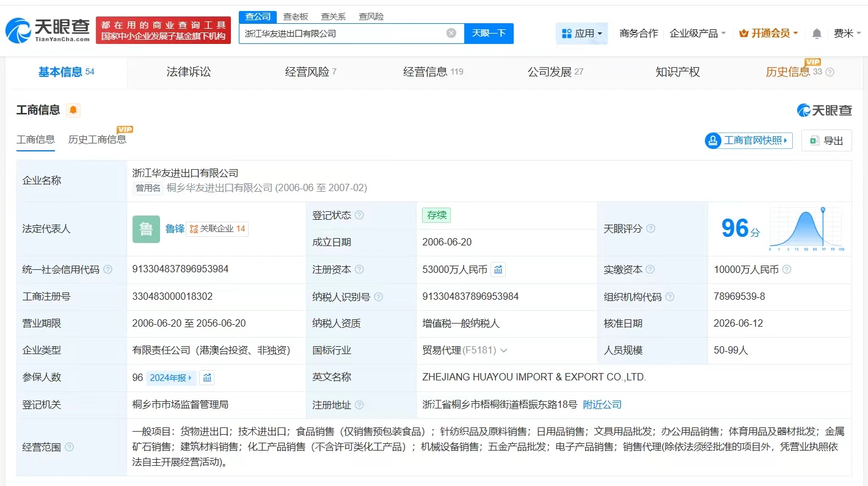Switch to the 知识产权 tab
868x486 pixels.
pos(677,72)
